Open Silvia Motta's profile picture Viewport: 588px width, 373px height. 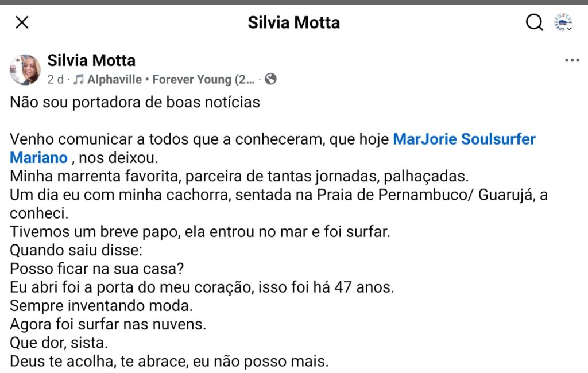click(25, 70)
